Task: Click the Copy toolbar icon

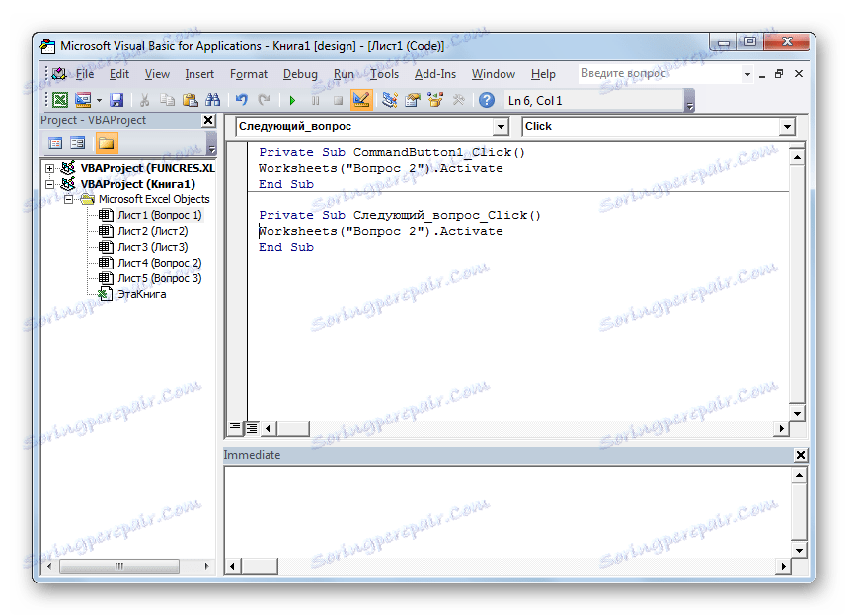Action: [167, 100]
